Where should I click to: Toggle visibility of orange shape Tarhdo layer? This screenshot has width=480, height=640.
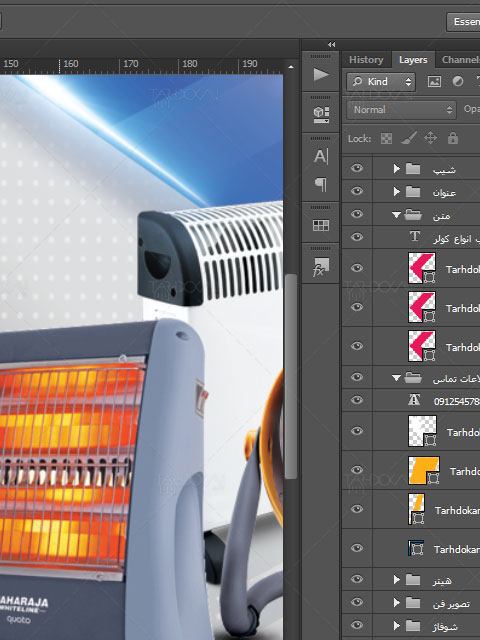tap(357, 470)
